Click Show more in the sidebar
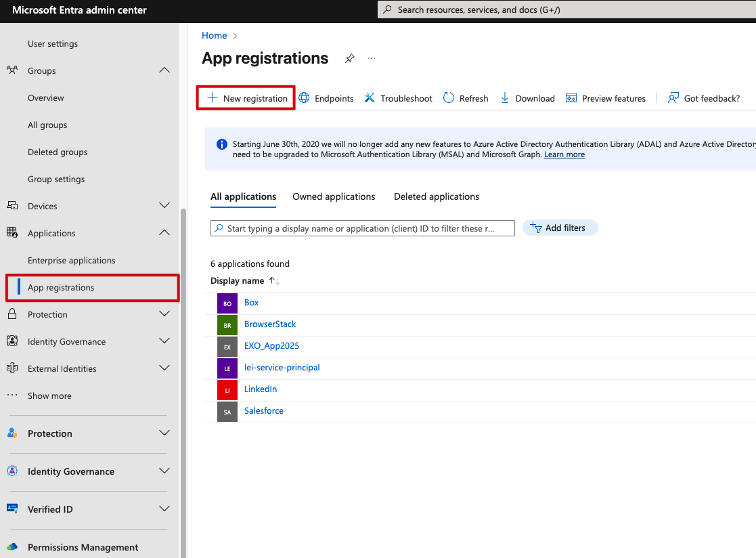The height and width of the screenshot is (558, 756). (x=49, y=395)
